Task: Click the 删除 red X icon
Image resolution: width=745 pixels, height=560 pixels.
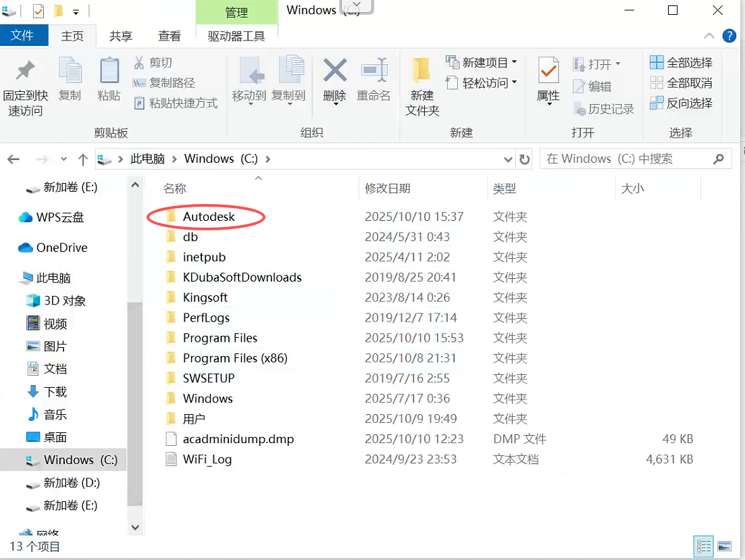Action: pyautogui.click(x=334, y=70)
